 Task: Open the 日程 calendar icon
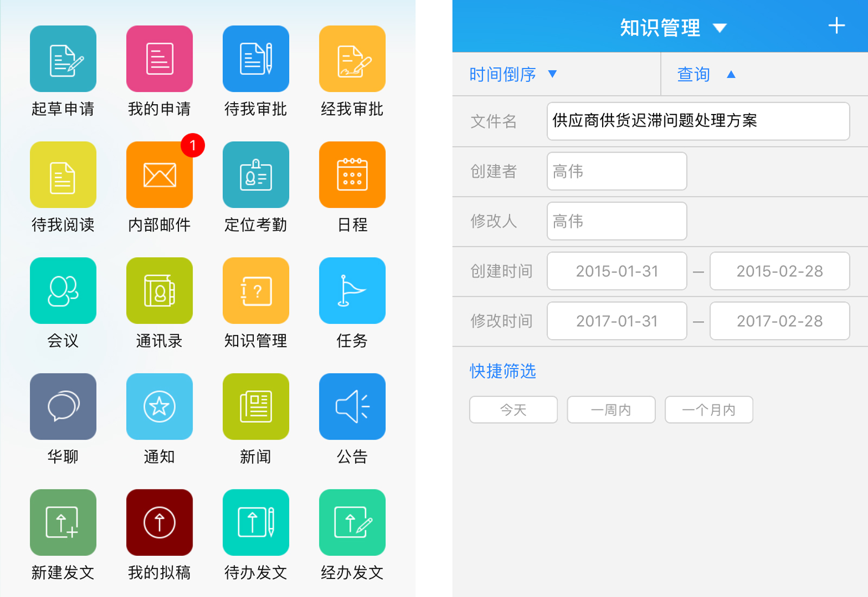click(352, 175)
